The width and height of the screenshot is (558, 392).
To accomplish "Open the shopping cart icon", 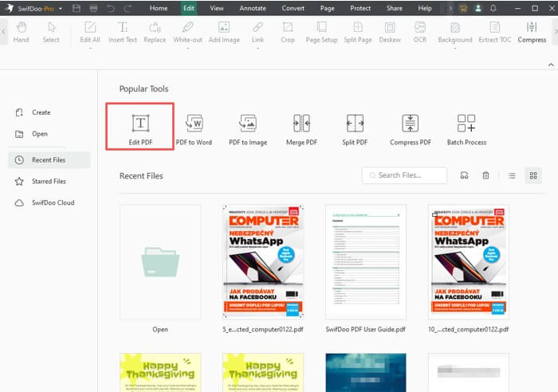I will 463,8.
